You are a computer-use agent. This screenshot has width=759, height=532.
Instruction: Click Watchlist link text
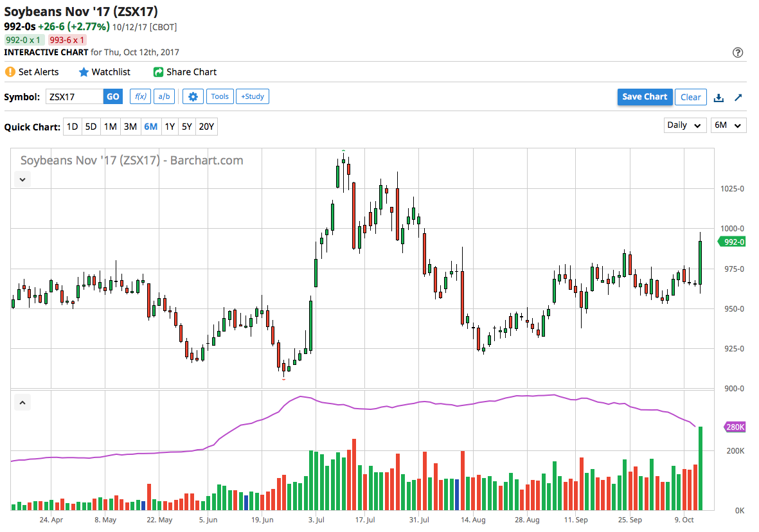click(x=111, y=72)
